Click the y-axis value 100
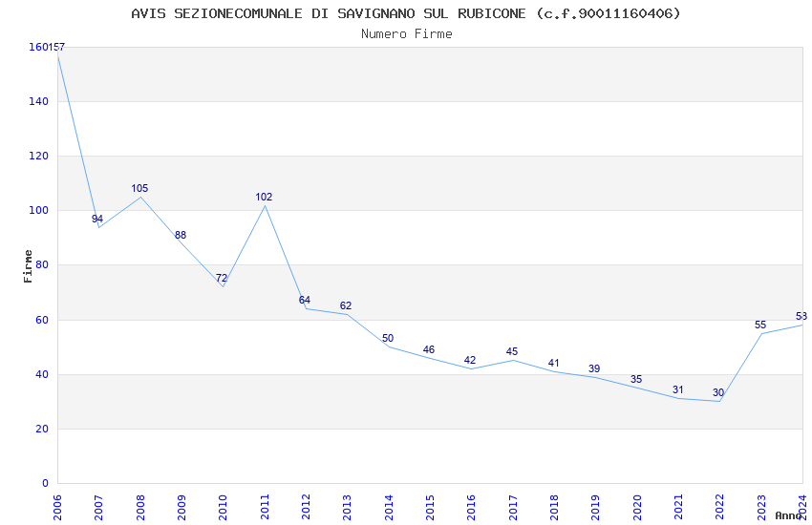The width and height of the screenshot is (812, 525). pyautogui.click(x=39, y=211)
